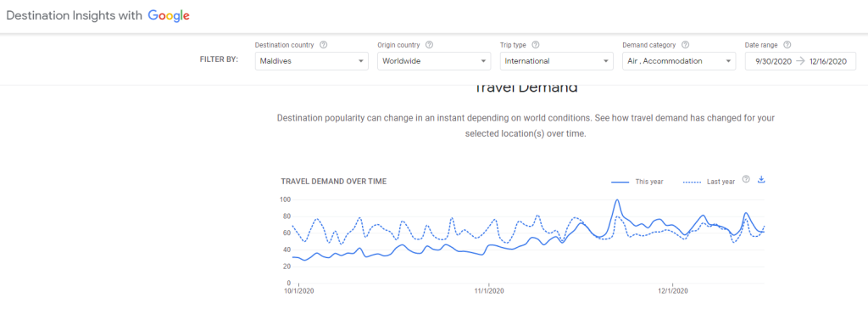Screen dimensions: 868x320
Task: Toggle the This year legend series
Action: (637, 182)
